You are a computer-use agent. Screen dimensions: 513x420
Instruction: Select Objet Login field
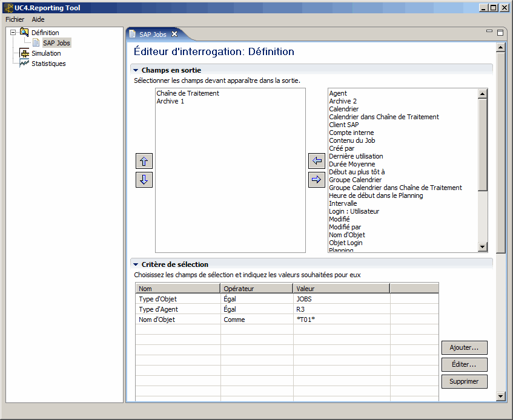(345, 243)
